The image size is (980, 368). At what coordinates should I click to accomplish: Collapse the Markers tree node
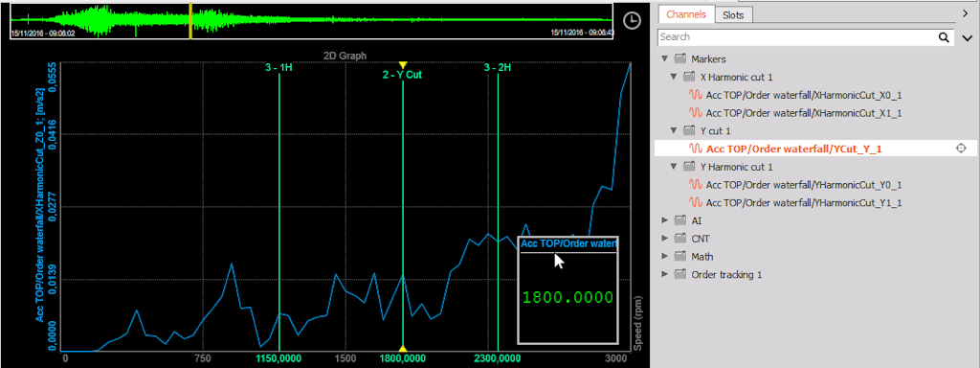coord(665,59)
